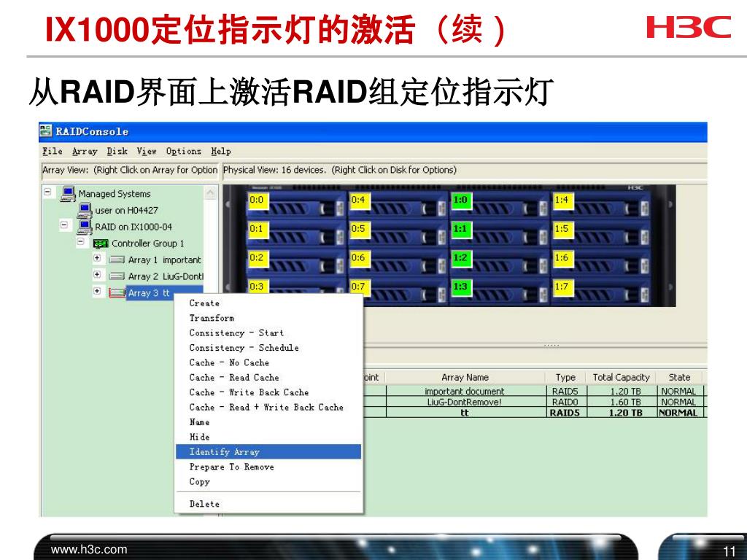This screenshot has height=560, width=747.
Task: Expand the Array 3 tt node
Action: point(97,291)
